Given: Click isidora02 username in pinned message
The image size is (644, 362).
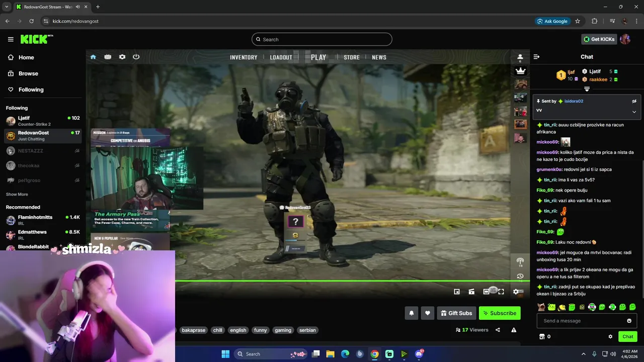Looking at the screenshot, I should pyautogui.click(x=574, y=101).
